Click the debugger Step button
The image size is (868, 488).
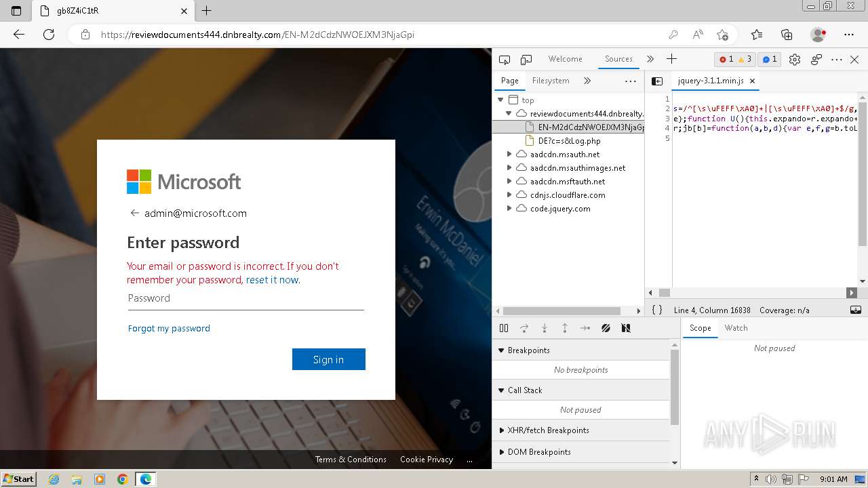585,328
